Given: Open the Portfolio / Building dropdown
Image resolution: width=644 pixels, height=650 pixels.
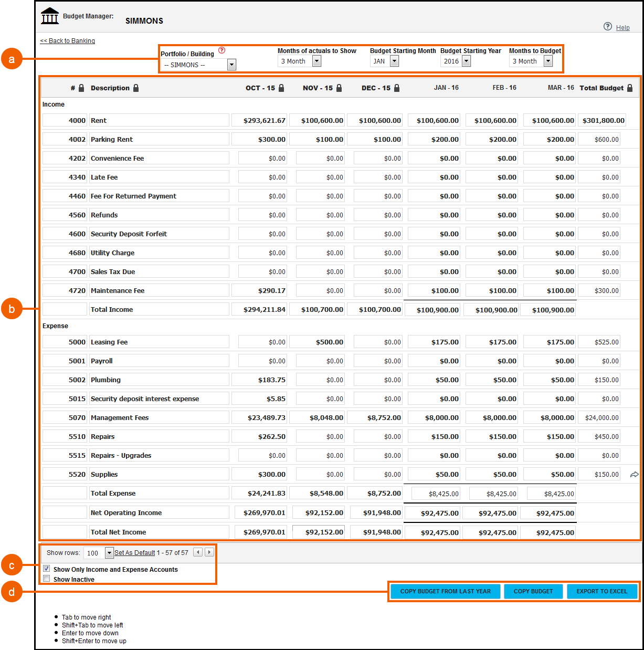Looking at the screenshot, I should (231, 65).
